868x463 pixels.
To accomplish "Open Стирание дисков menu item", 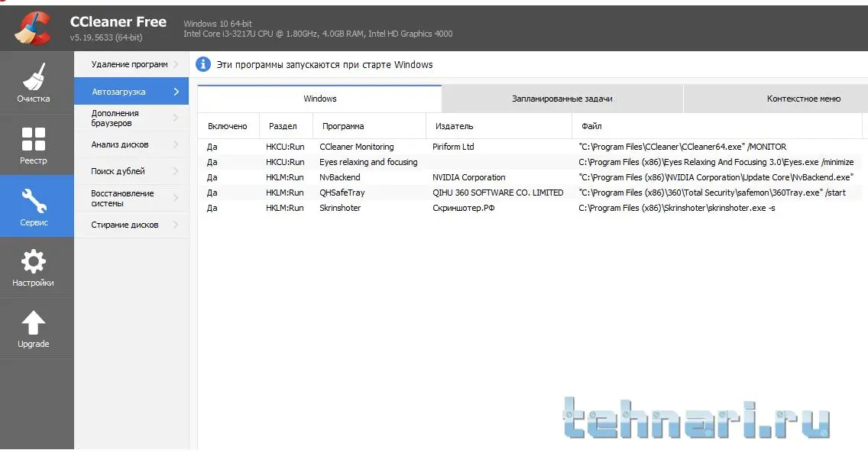I will [x=131, y=225].
